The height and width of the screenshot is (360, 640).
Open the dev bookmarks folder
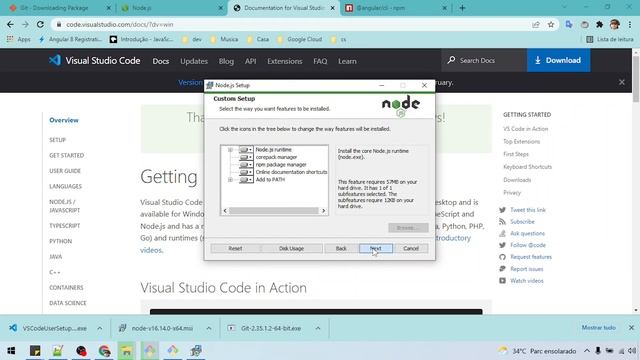pyautogui.click(x=192, y=39)
